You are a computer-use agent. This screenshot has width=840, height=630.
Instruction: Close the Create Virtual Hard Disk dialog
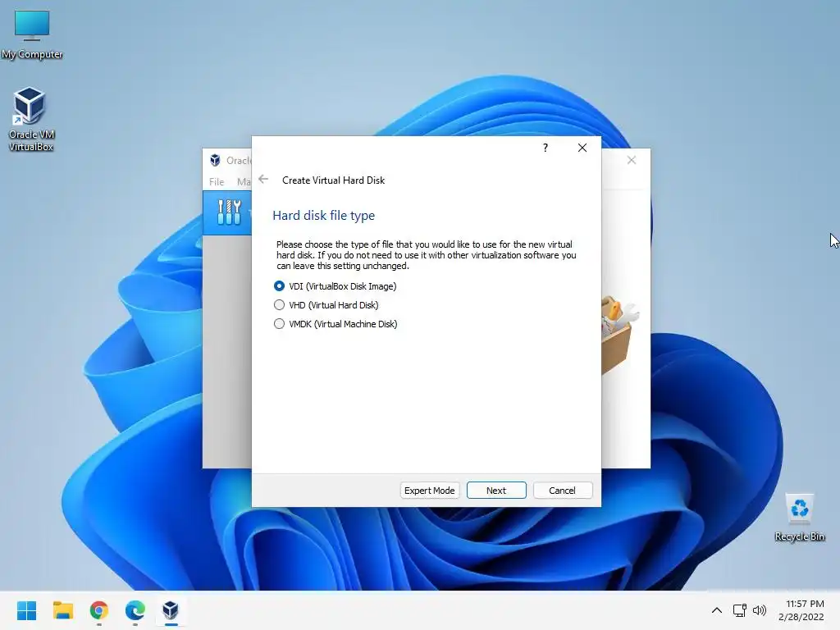coord(582,148)
